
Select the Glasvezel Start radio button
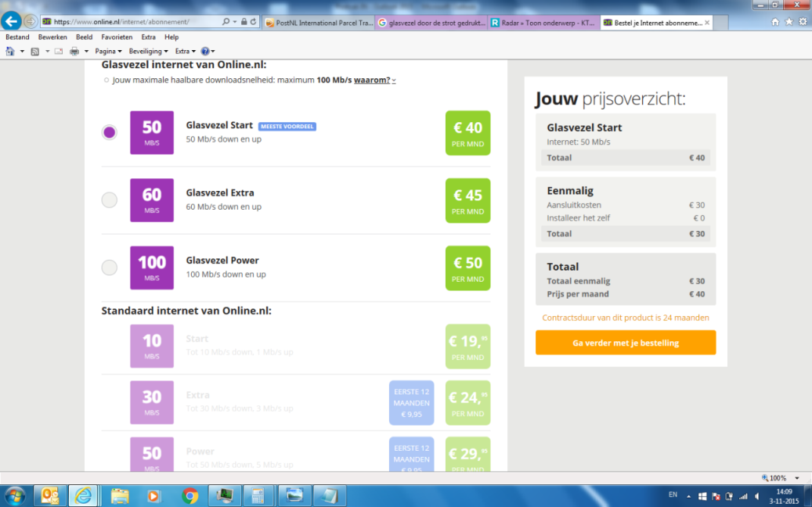pos(110,132)
